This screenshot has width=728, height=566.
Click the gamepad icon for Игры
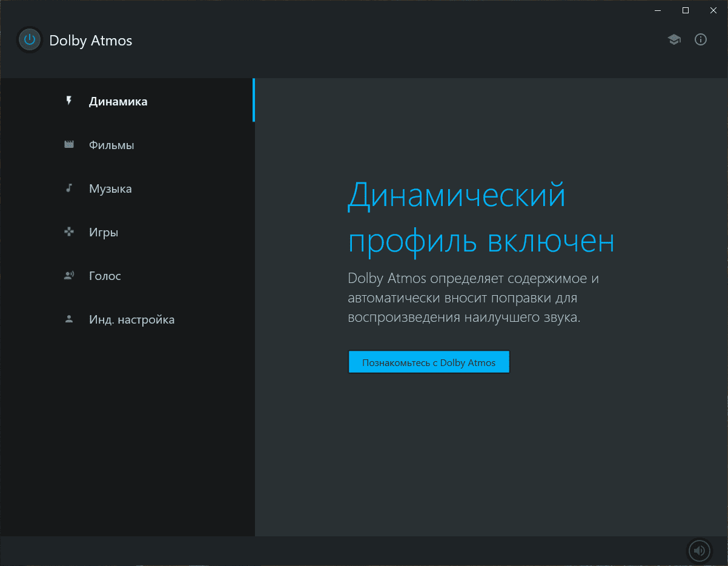click(x=69, y=232)
